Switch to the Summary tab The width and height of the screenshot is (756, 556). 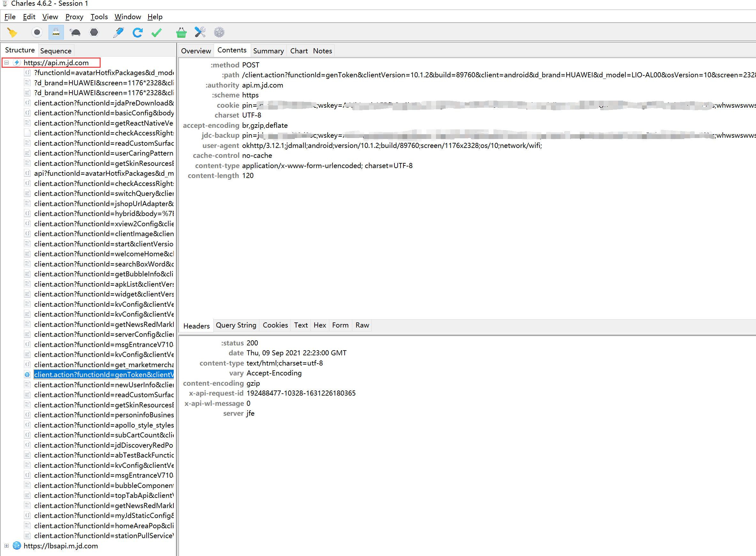[x=269, y=51]
